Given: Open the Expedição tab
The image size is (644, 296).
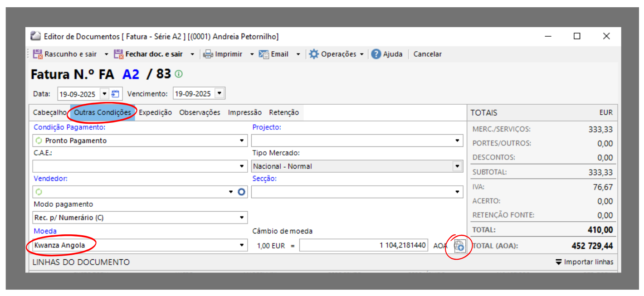Looking at the screenshot, I should click(x=155, y=112).
